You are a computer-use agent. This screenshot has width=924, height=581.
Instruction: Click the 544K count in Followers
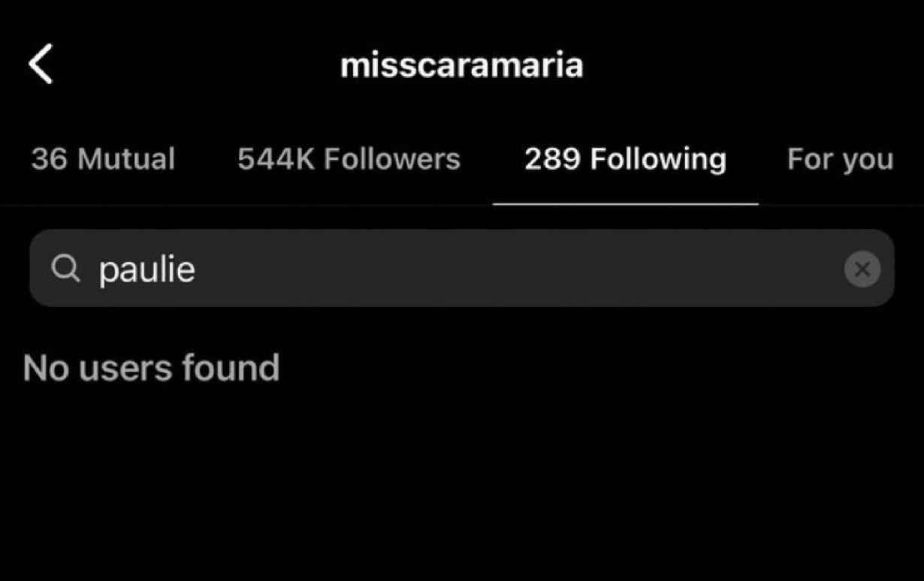point(276,159)
